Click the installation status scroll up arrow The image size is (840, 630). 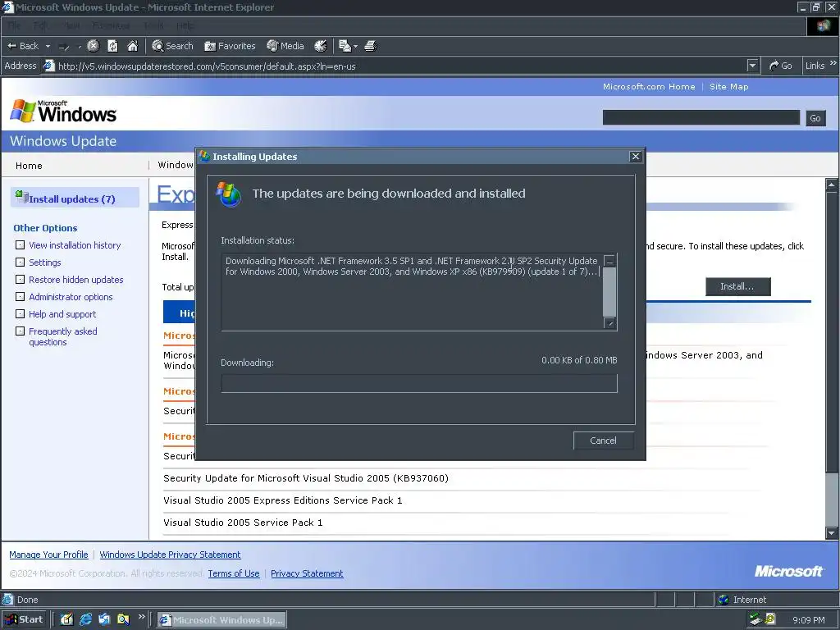[609, 261]
